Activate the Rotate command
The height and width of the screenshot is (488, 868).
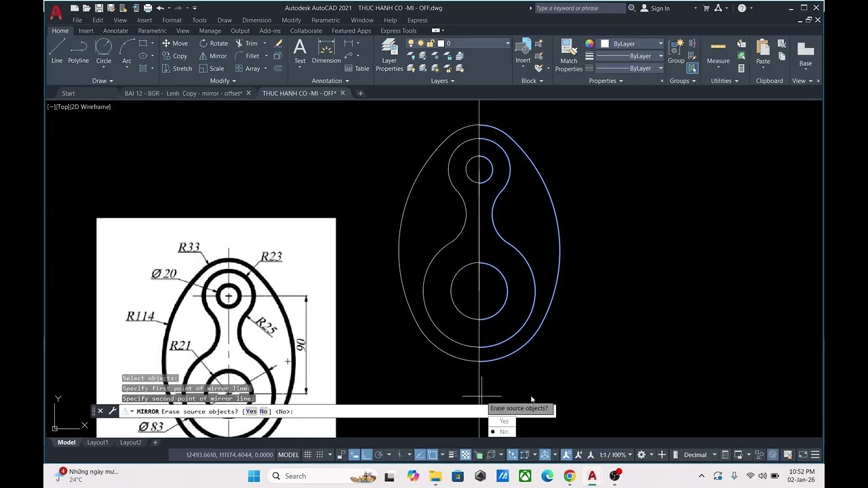213,43
